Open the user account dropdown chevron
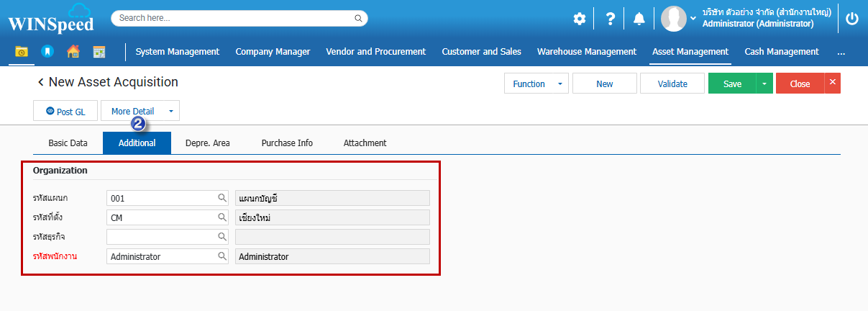Image resolution: width=868 pixels, height=311 pixels. tap(693, 17)
